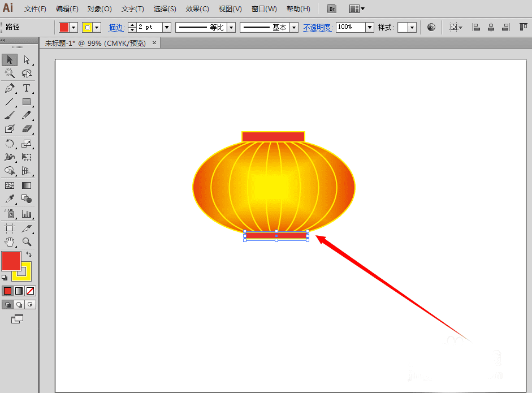Open the 对象(O) menu

(x=100, y=9)
